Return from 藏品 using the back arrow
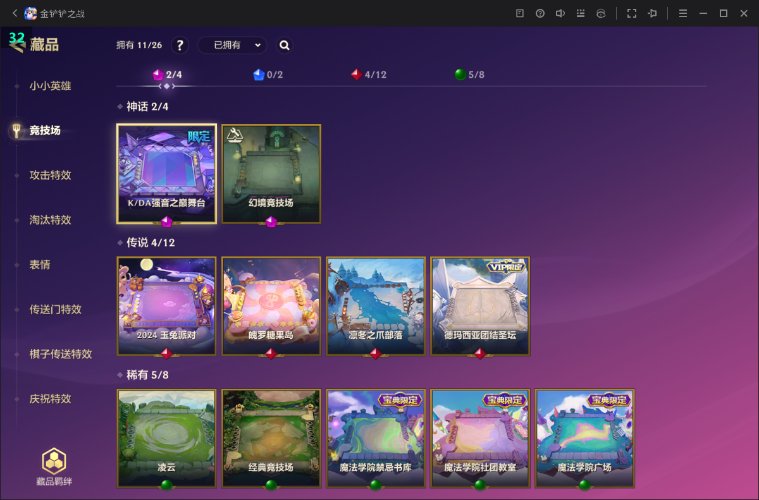The width and height of the screenshot is (759, 500). click(17, 47)
